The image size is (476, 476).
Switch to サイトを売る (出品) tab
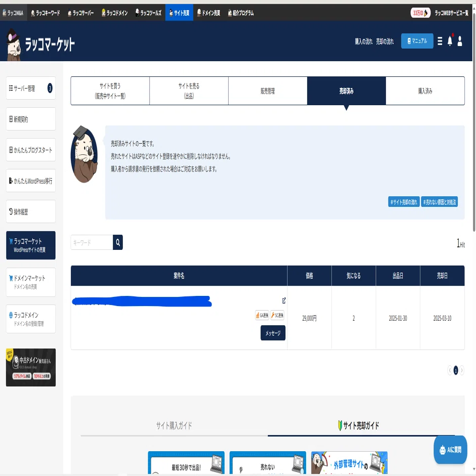[189, 91]
